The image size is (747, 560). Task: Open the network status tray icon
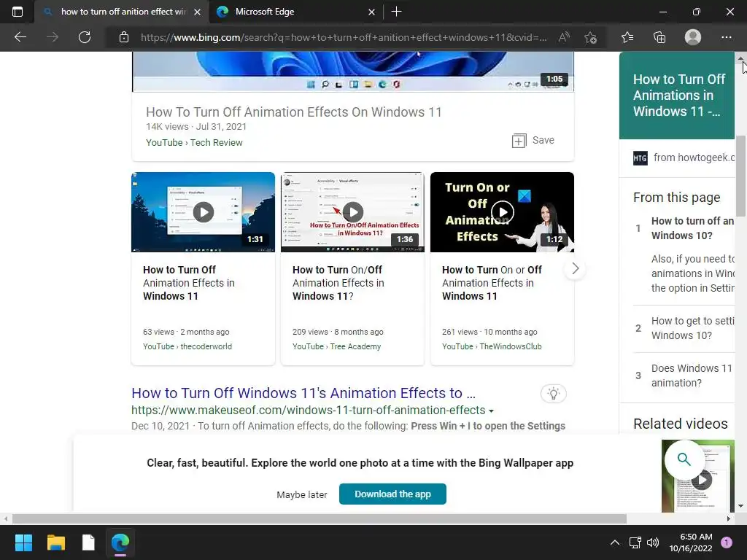click(635, 542)
